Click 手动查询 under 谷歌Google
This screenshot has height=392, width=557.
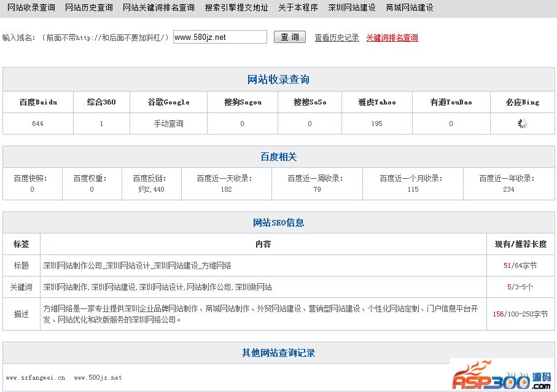point(168,123)
